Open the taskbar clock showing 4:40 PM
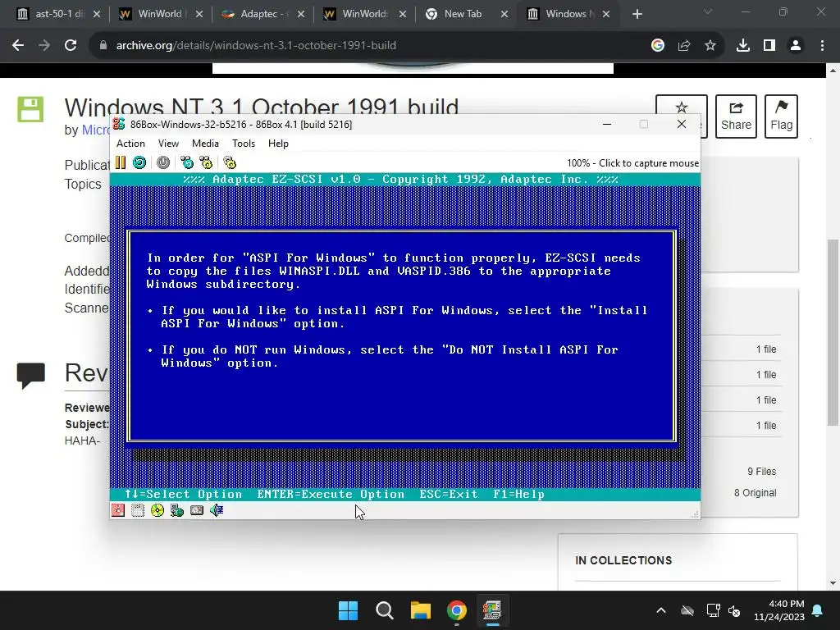This screenshot has width=840, height=630. (x=779, y=610)
